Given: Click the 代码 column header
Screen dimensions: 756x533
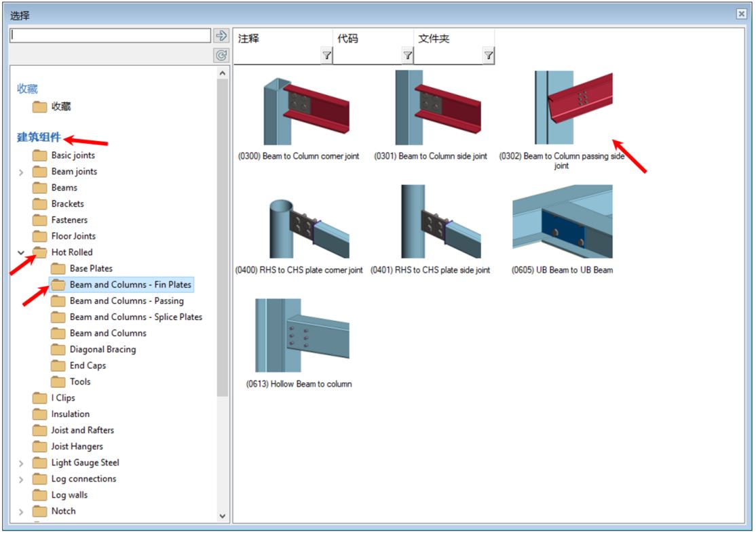Looking at the screenshot, I should tap(347, 39).
